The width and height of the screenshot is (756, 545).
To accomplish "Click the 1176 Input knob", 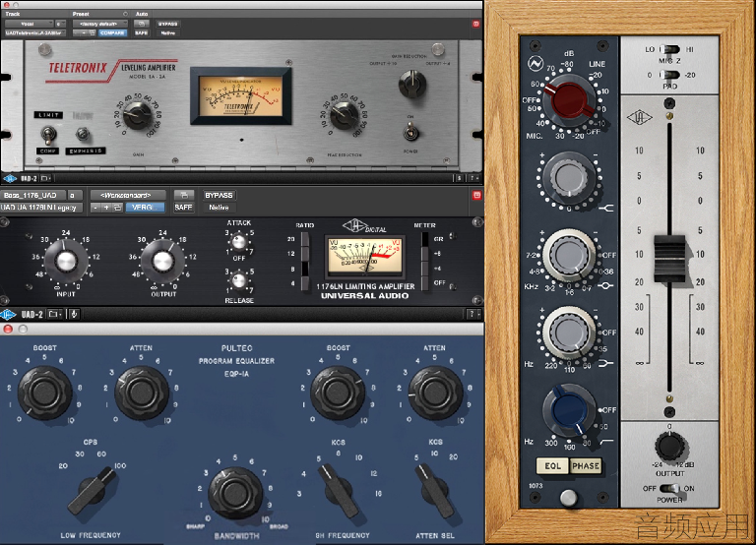I will pos(66,261).
